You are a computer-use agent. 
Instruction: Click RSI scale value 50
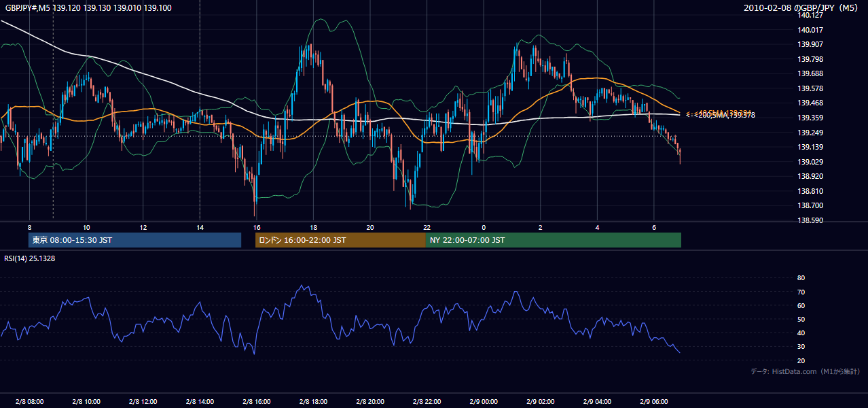pyautogui.click(x=801, y=319)
